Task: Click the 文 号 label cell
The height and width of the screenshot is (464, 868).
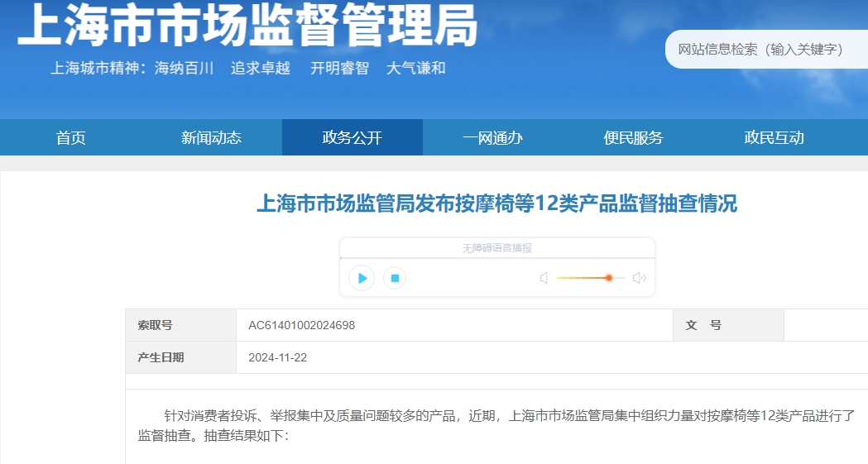Action: 728,325
